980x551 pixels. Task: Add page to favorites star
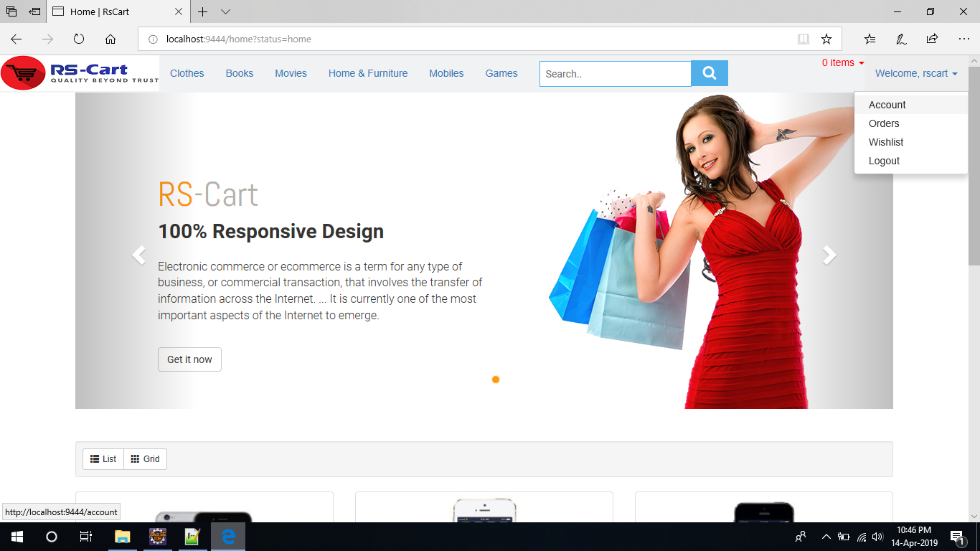coord(826,39)
